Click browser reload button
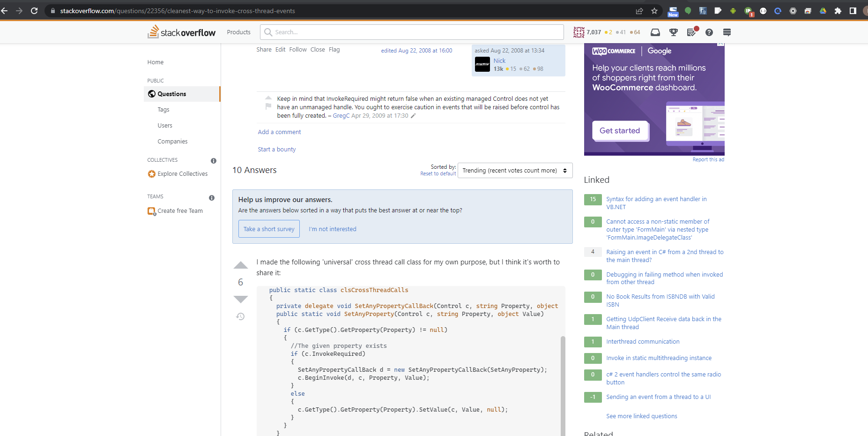868x436 pixels. [x=34, y=11]
